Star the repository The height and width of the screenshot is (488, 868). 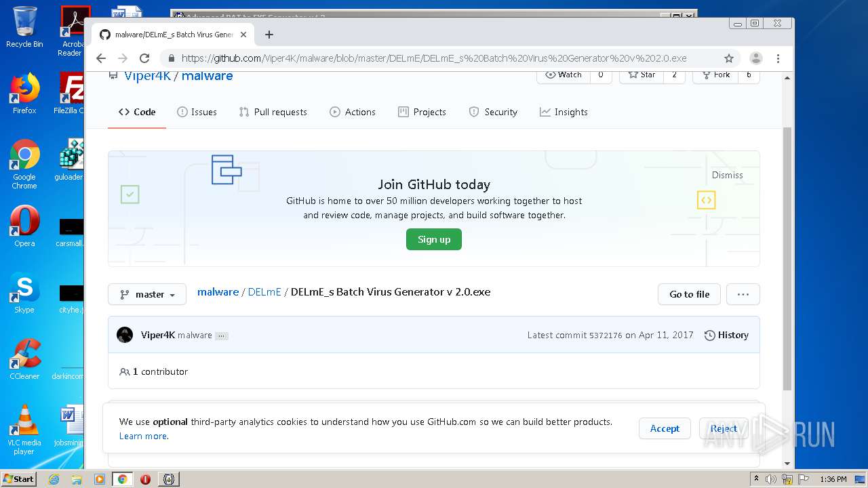pos(641,75)
